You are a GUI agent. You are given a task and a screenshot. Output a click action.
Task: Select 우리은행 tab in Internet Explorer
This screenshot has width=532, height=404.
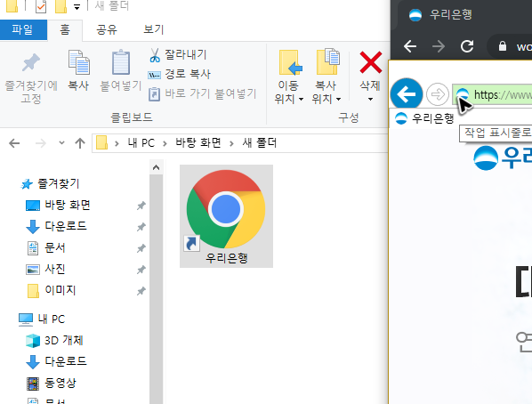(x=424, y=118)
